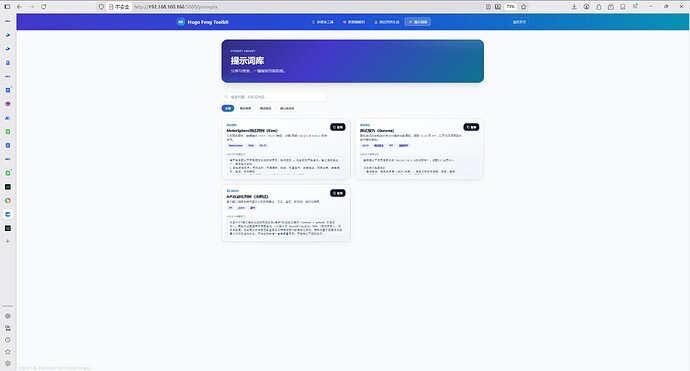
Task: Focus the prompt library search input field
Action: click(274, 97)
